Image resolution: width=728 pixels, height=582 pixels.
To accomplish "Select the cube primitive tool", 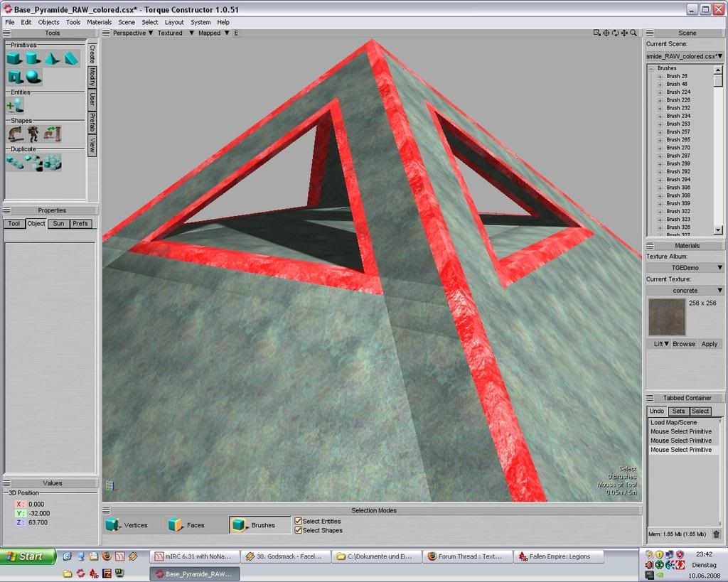I will tap(14, 59).
